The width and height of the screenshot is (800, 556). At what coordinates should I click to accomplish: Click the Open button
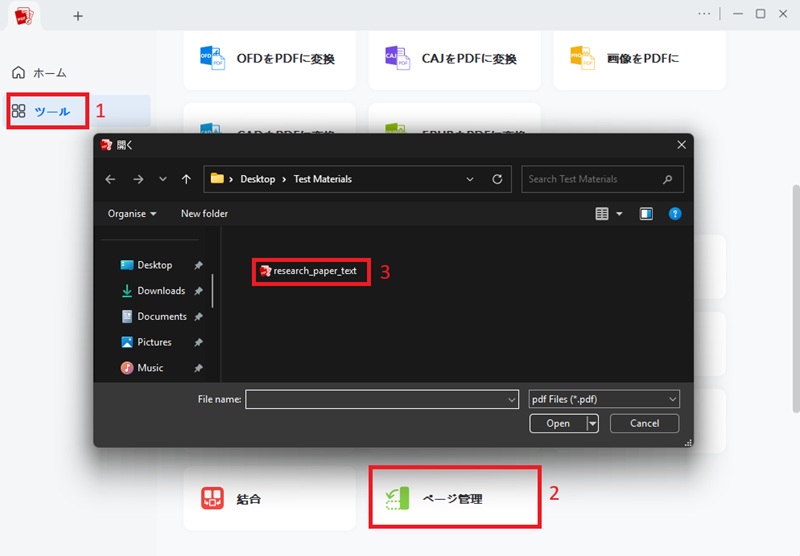[558, 423]
